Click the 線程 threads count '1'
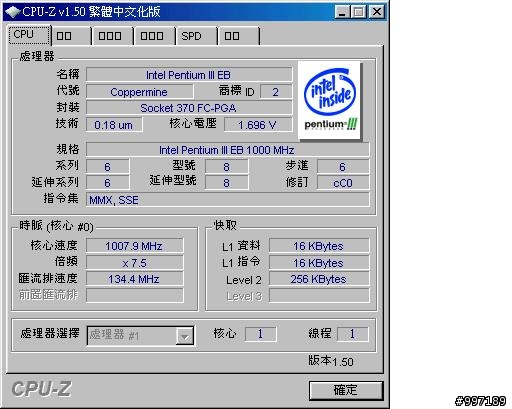Image resolution: width=512 pixels, height=409 pixels. 352,334
